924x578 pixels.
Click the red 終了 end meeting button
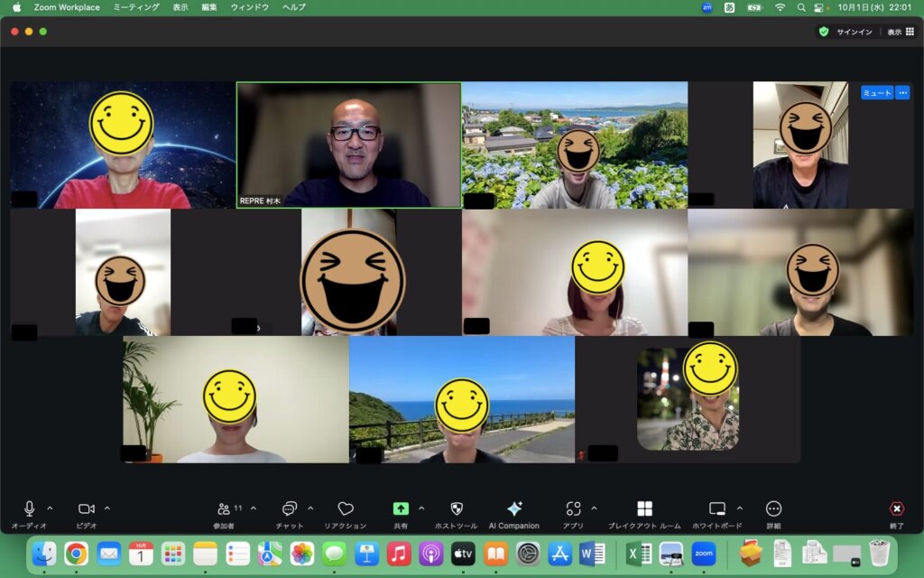896,509
